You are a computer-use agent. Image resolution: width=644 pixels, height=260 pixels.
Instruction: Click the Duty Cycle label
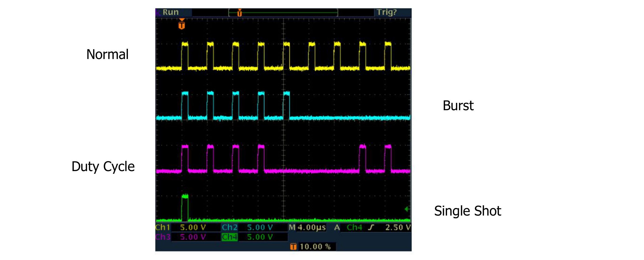click(103, 167)
